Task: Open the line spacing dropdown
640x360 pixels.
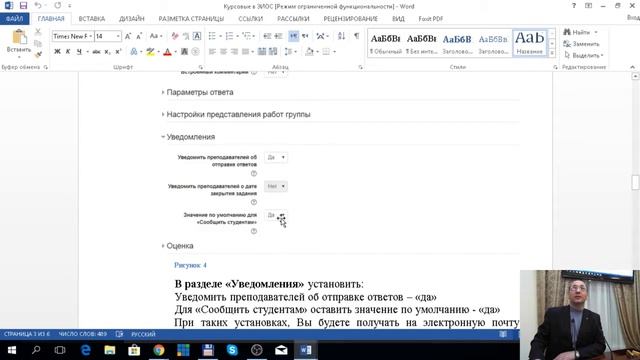Action: [290, 52]
